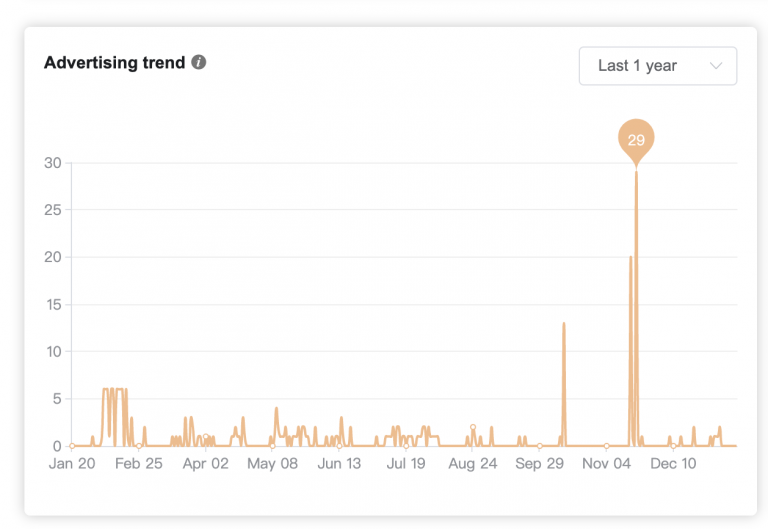
Task: Click the Aug 24 data point marker
Action: coord(473,427)
